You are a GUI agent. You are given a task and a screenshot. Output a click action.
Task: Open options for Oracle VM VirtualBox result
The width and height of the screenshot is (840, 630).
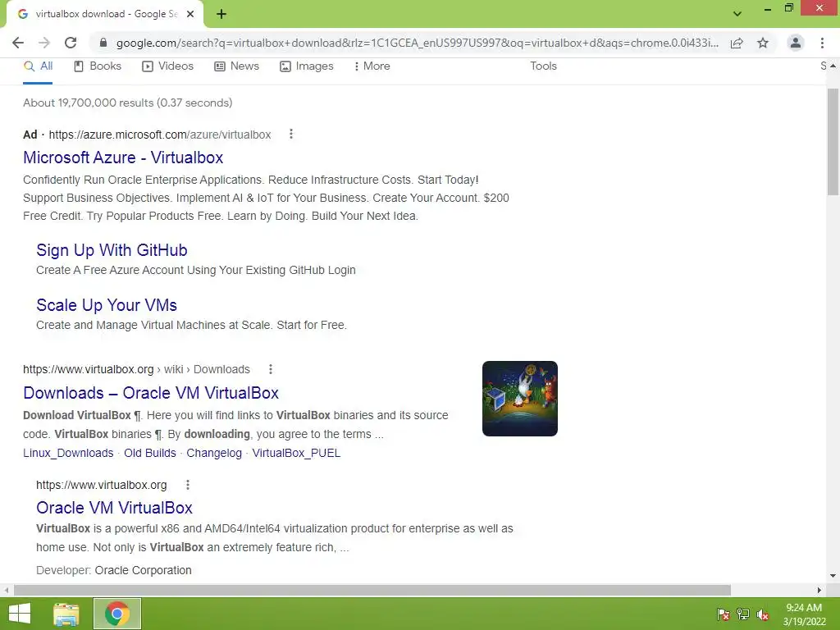coord(188,485)
